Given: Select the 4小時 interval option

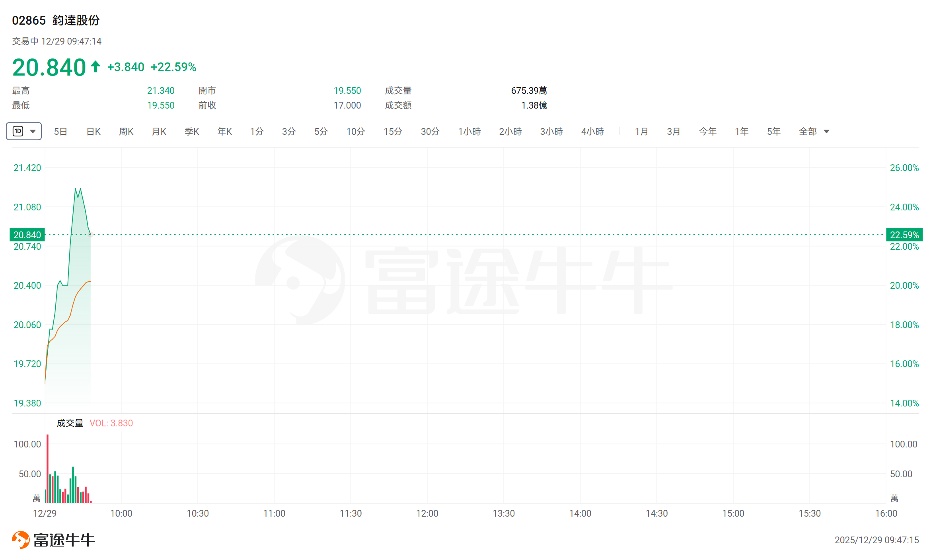Looking at the screenshot, I should pos(592,131).
